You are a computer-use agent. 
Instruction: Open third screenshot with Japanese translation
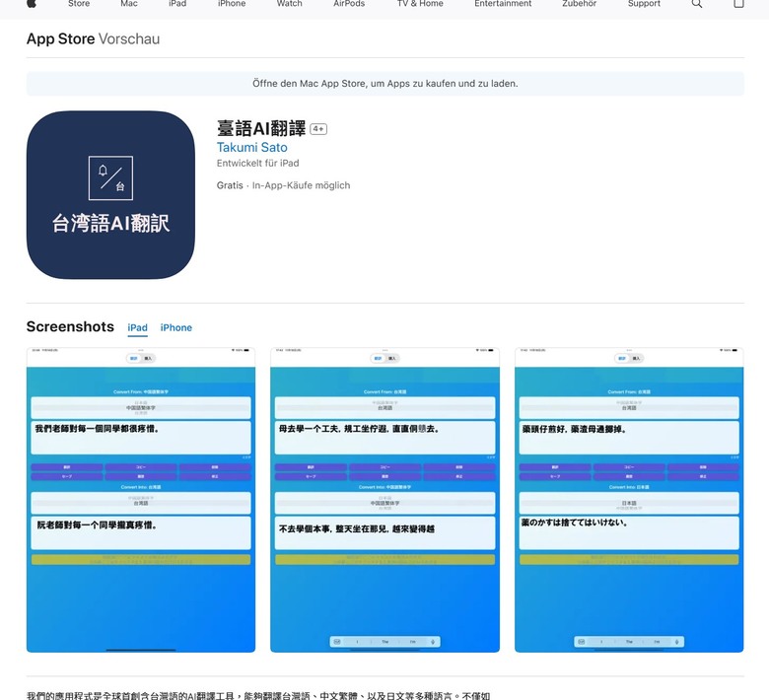point(629,500)
